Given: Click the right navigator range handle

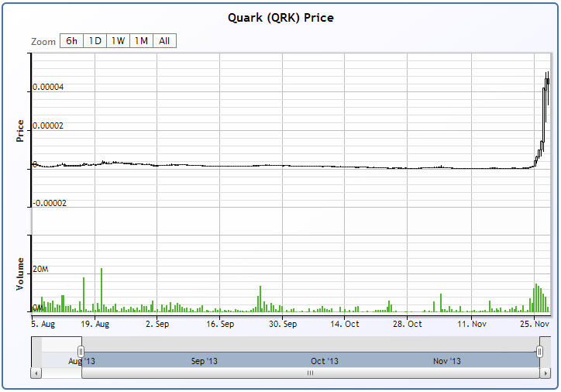Looking at the screenshot, I should tap(539, 352).
